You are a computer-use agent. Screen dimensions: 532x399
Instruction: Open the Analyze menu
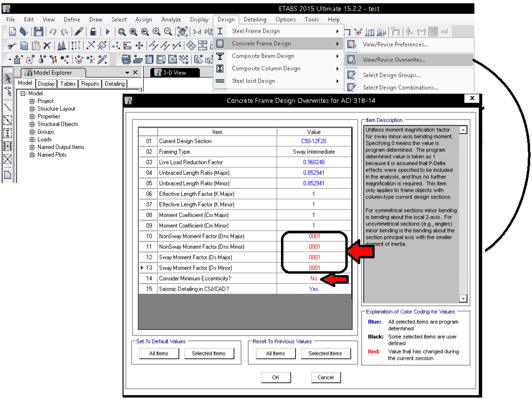point(171,20)
